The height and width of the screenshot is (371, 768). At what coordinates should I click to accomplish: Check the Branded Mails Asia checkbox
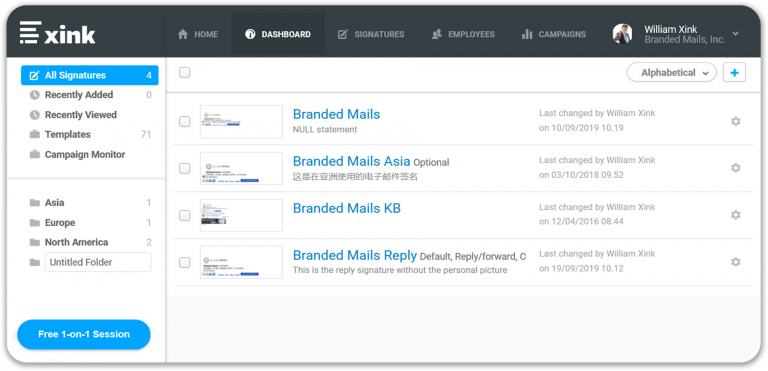point(185,169)
